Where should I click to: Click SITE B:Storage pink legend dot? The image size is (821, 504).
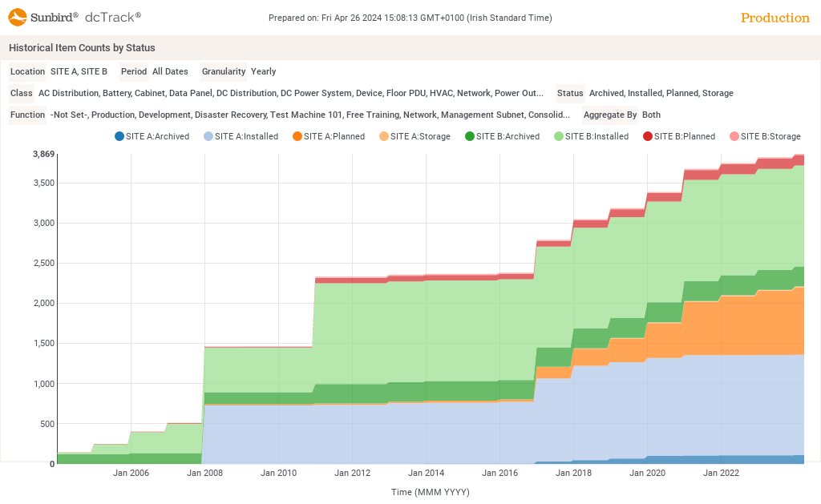[x=734, y=136]
